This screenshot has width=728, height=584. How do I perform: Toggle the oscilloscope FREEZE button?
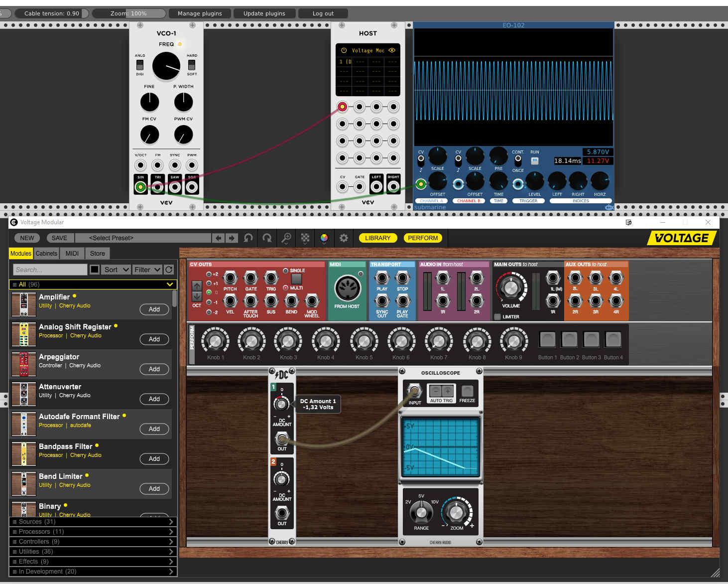[467, 391]
